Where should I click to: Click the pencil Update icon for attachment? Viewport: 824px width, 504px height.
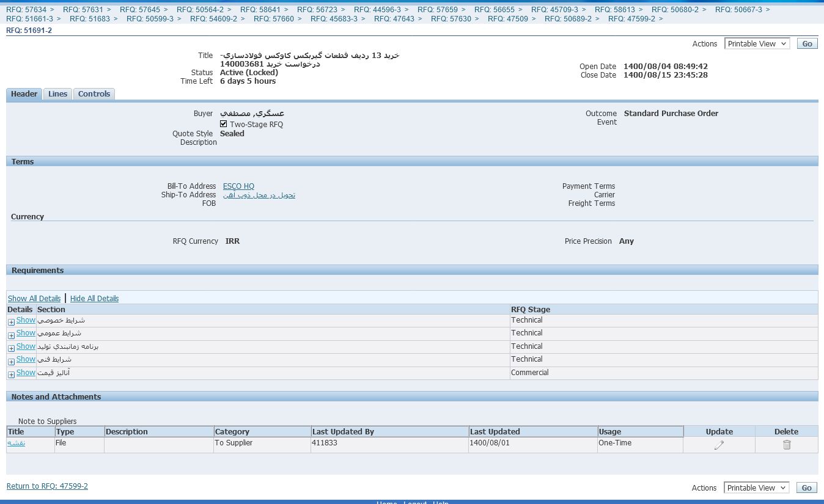[x=719, y=445]
